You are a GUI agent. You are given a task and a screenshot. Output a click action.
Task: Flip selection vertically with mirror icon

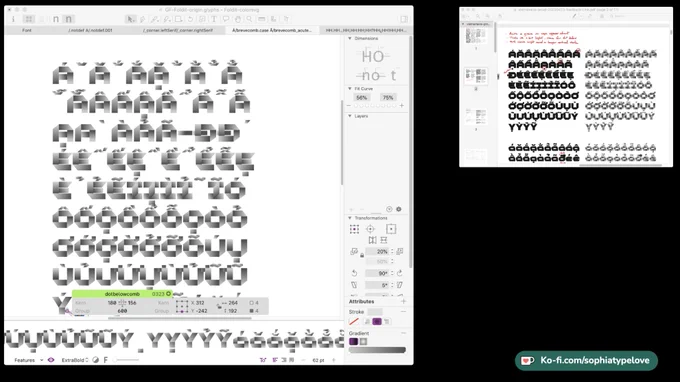[x=384, y=240]
